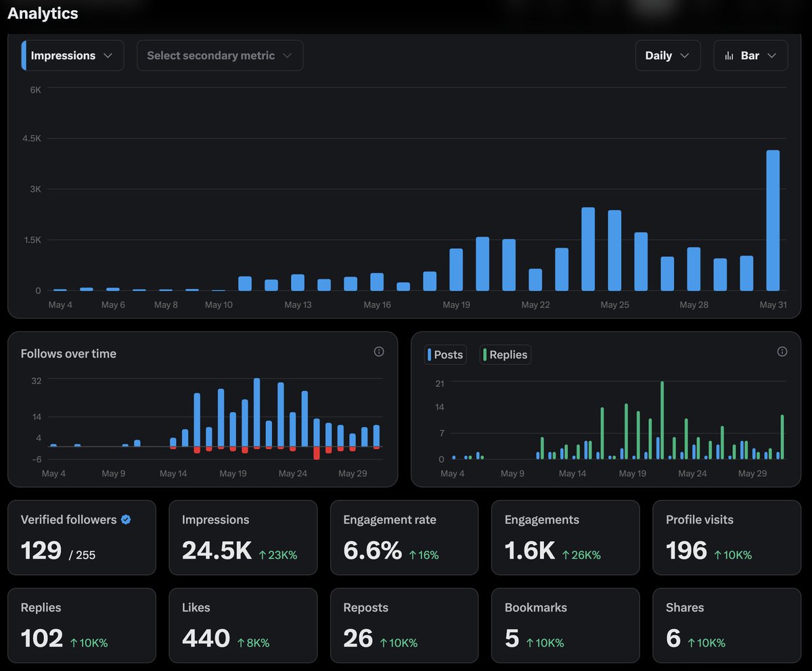The height and width of the screenshot is (671, 812).
Task: Click the May 19 label on impressions chart
Action: (456, 305)
